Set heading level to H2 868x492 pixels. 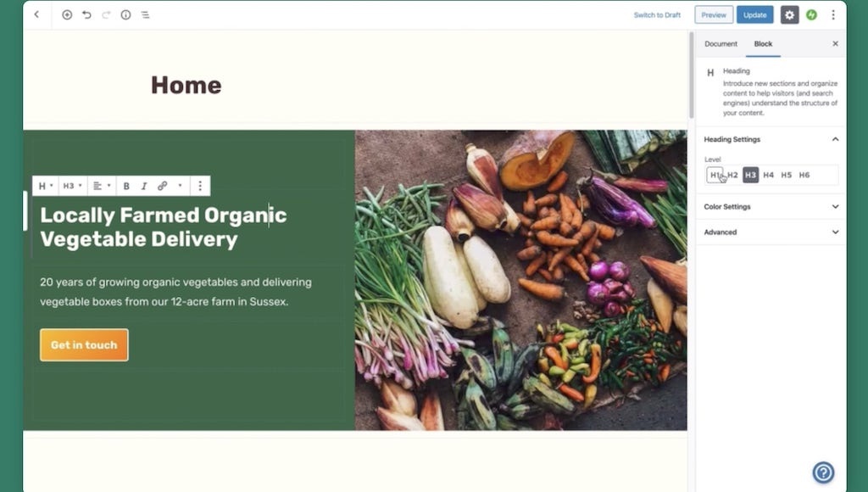(732, 175)
